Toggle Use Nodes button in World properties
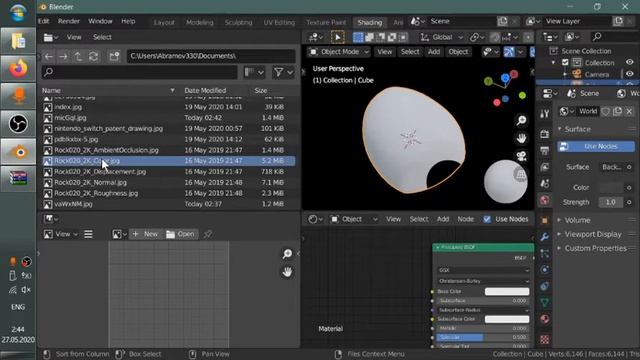 click(596, 146)
